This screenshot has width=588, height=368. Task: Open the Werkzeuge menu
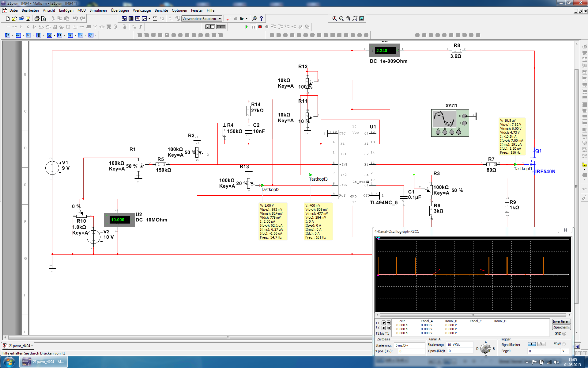(141, 10)
